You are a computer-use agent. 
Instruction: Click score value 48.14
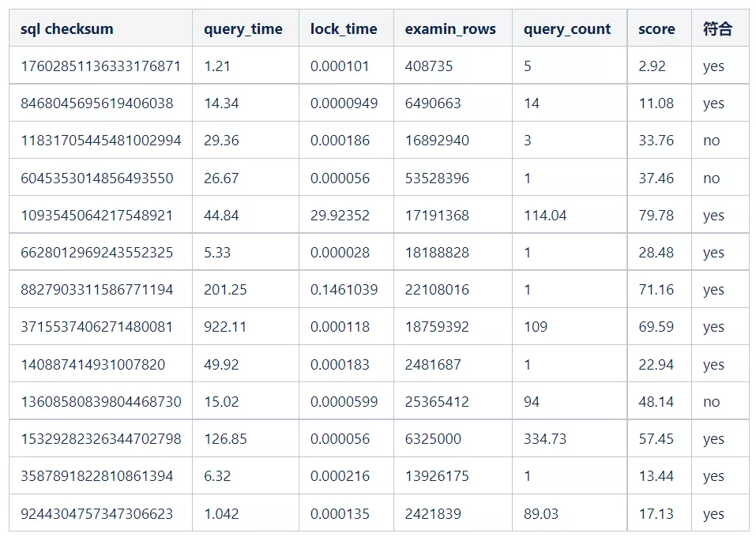point(656,401)
